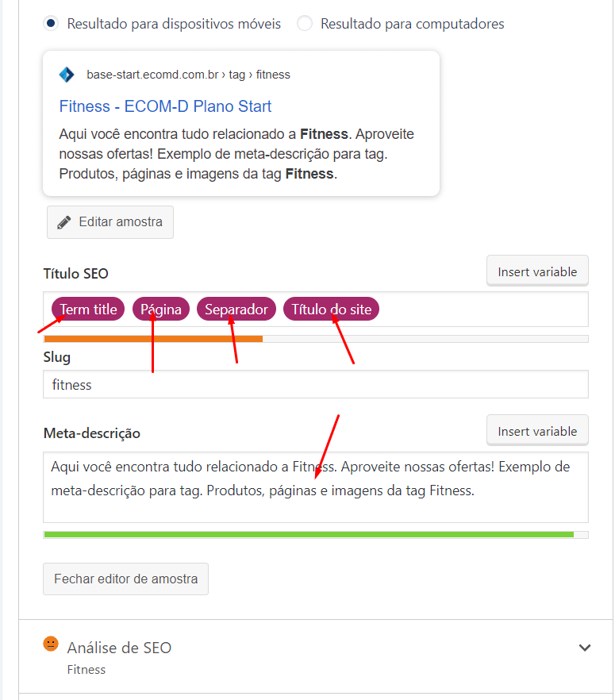The width and height of the screenshot is (615, 700).
Task: Click the Editar amostra button
Action: (x=110, y=222)
